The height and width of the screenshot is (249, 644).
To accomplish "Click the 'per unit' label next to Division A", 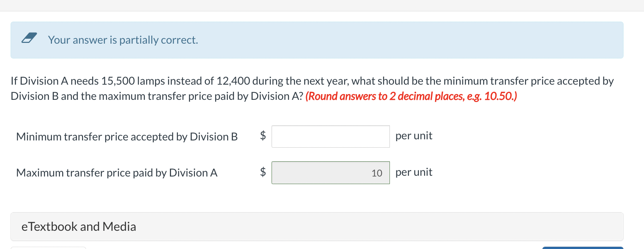I will [x=414, y=172].
